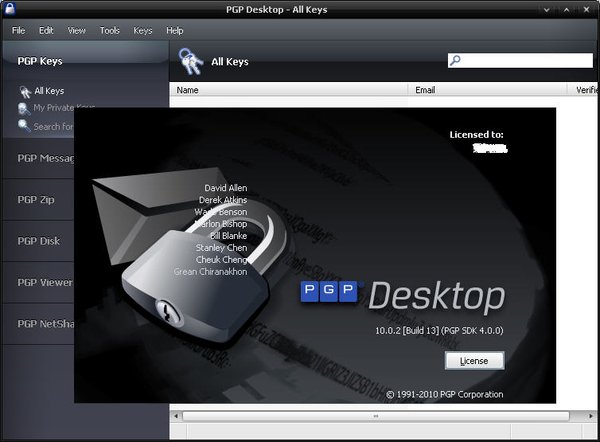Click the credit name Derek Atkins
The width and height of the screenshot is (600, 442).
pyautogui.click(x=223, y=200)
